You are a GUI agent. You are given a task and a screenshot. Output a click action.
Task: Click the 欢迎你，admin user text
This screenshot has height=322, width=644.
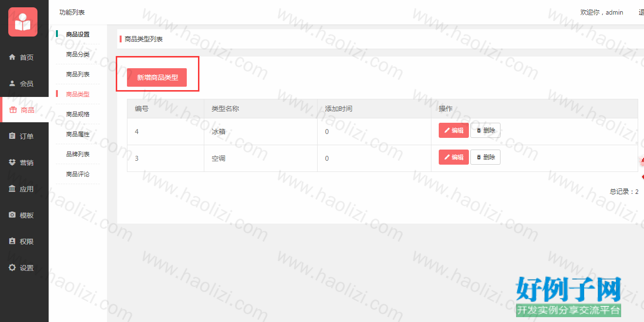pos(602,12)
